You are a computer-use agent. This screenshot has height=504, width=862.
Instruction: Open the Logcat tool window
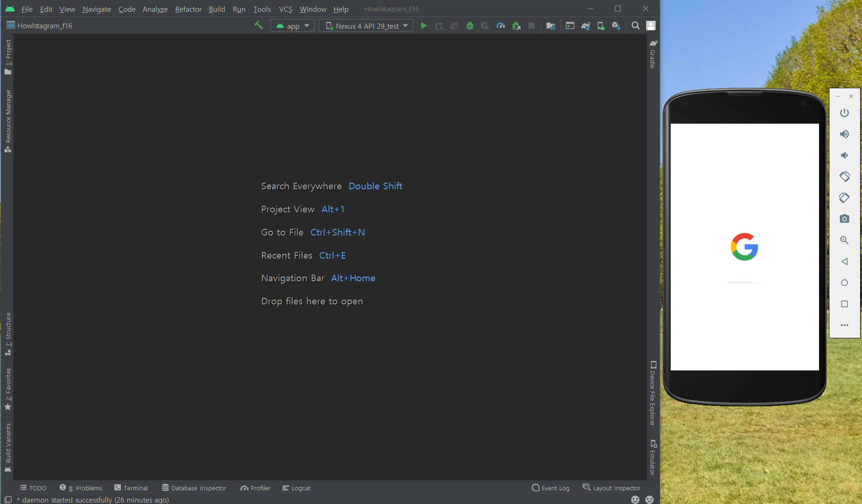point(297,488)
